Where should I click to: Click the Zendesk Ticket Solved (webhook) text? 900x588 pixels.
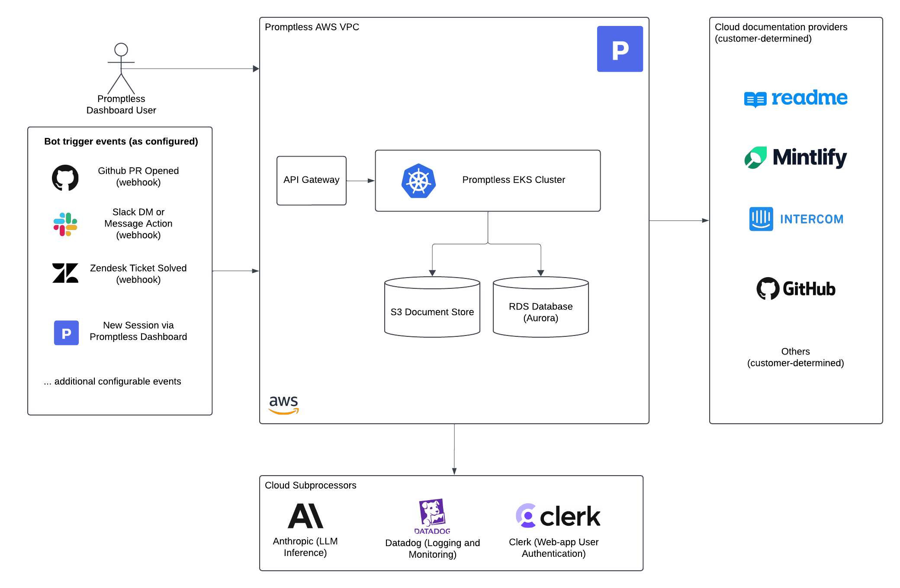point(138,274)
